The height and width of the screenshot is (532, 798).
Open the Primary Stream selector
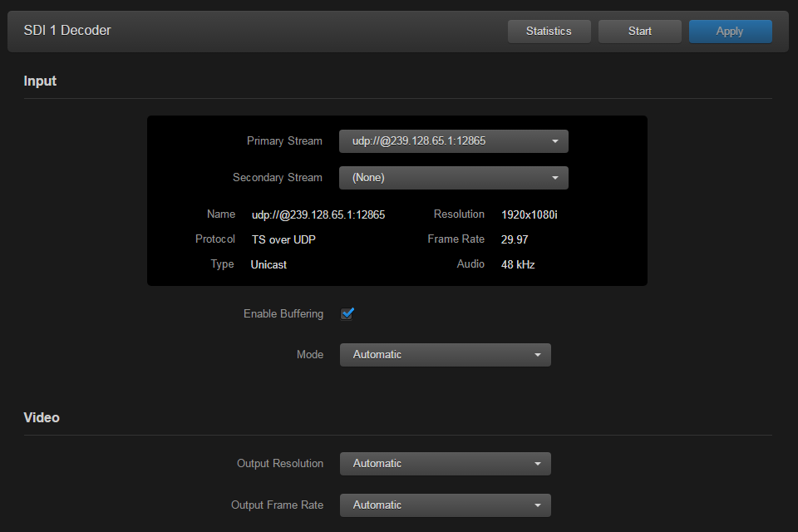tap(453, 140)
